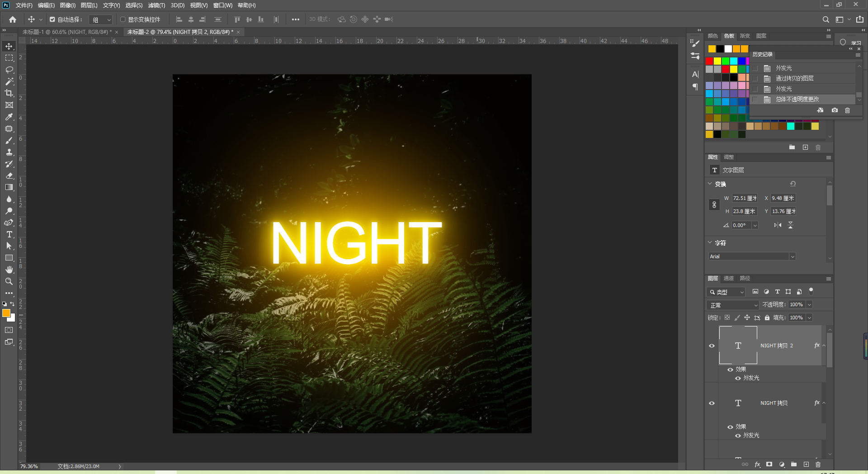Switch to the 通道 tab
This screenshot has height=474, width=868.
click(728, 279)
